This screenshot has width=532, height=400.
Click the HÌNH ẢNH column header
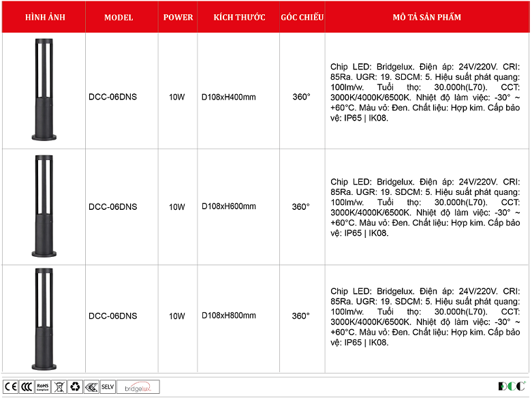[45, 17]
